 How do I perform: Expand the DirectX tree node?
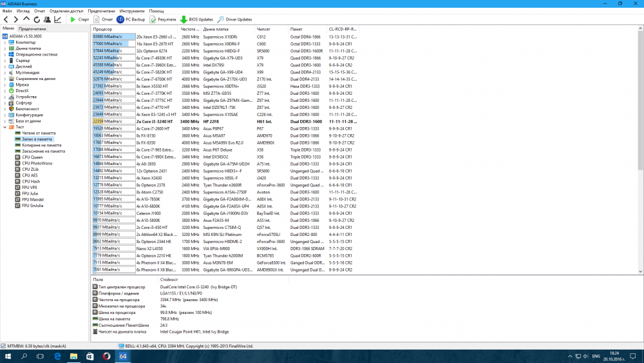(x=5, y=91)
